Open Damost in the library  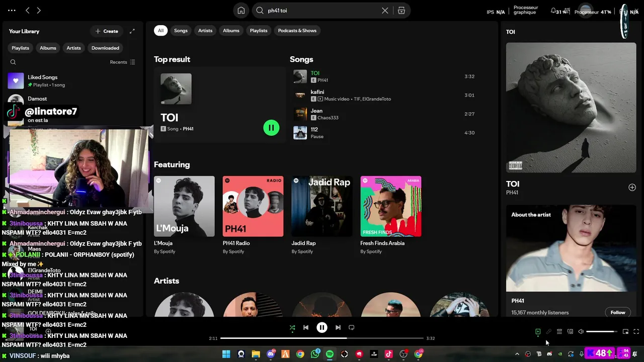click(x=73, y=99)
